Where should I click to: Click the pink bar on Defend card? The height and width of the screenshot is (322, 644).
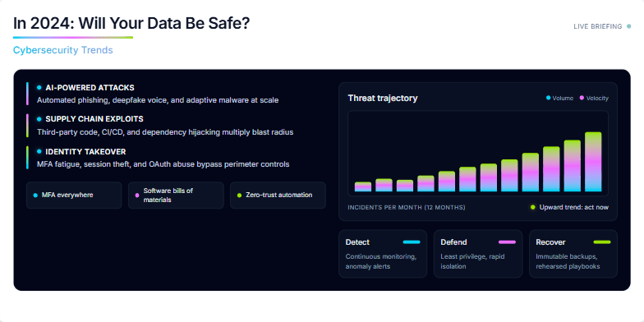pyautogui.click(x=507, y=242)
